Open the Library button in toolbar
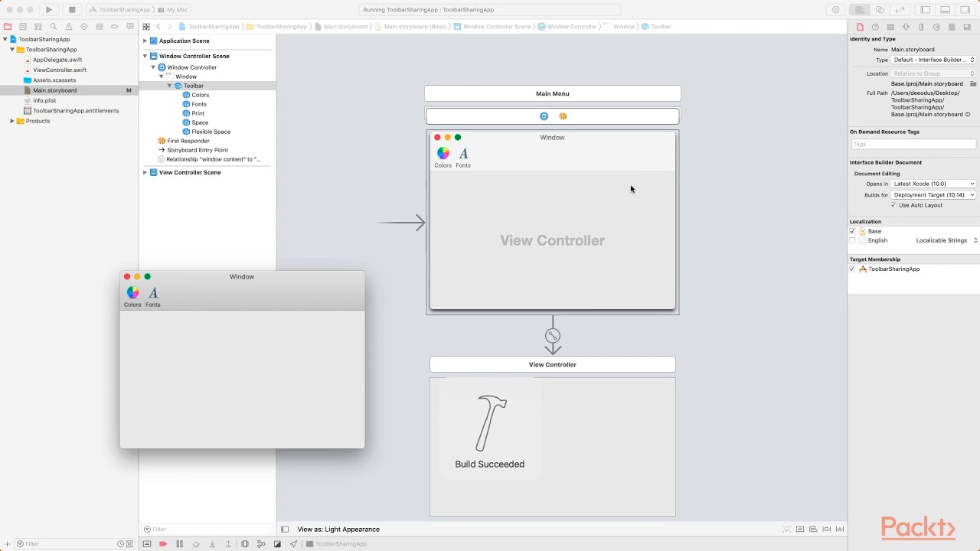Screen dimensions: 980x551 click(835, 10)
